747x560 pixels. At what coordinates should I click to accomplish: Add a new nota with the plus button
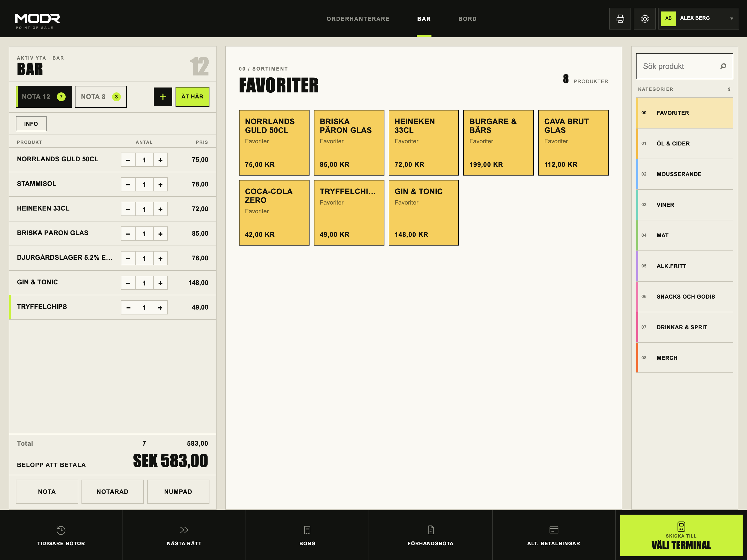163,97
